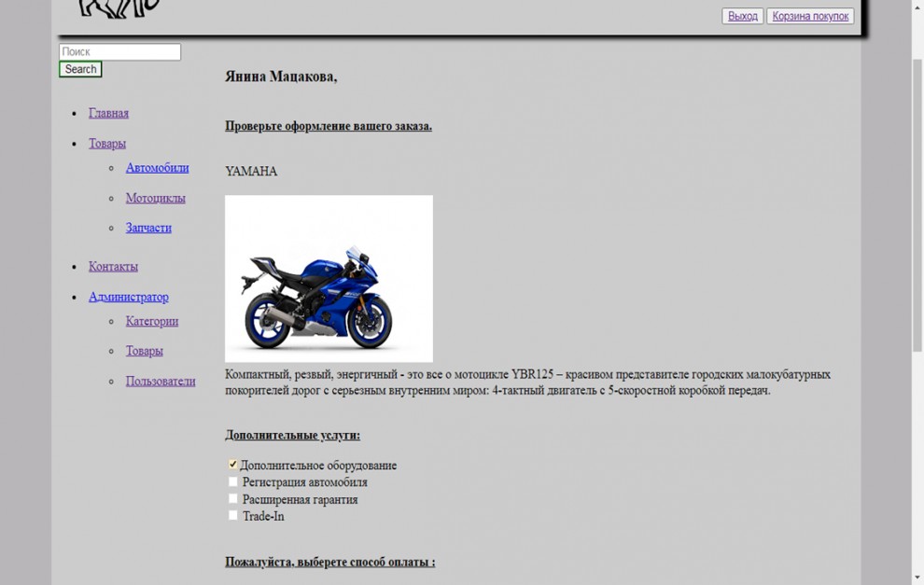Open the Администратор sidebar link
The height and width of the screenshot is (585, 924).
coord(129,297)
